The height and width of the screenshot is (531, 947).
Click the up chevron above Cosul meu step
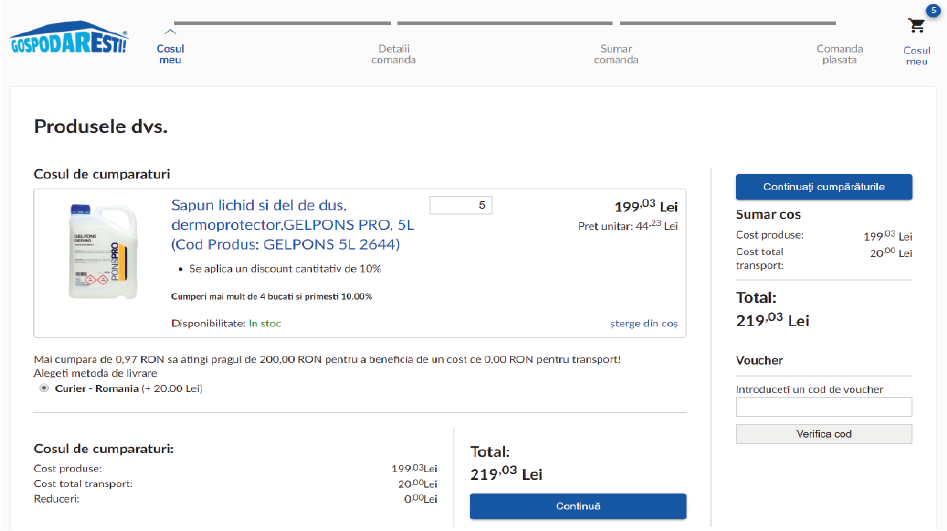(171, 32)
